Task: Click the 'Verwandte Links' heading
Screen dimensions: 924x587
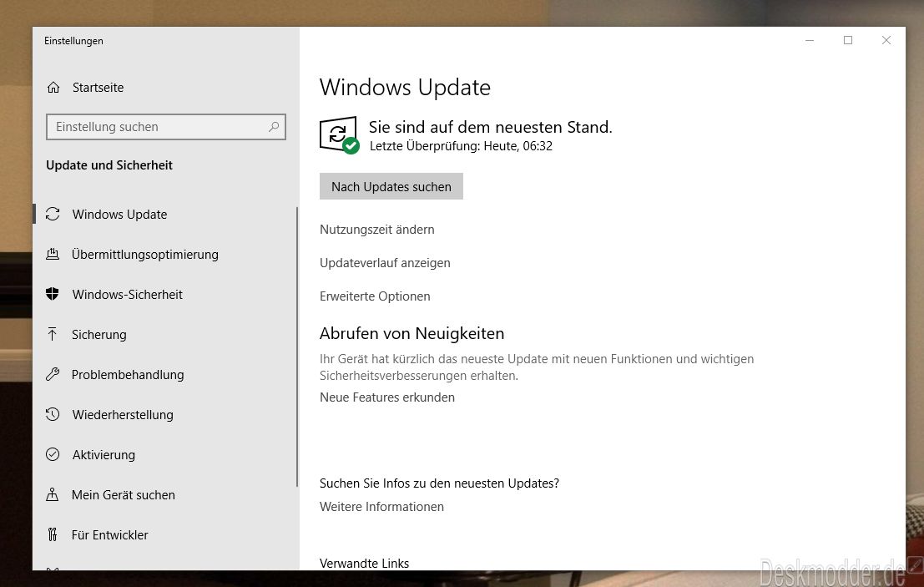Action: [x=364, y=564]
